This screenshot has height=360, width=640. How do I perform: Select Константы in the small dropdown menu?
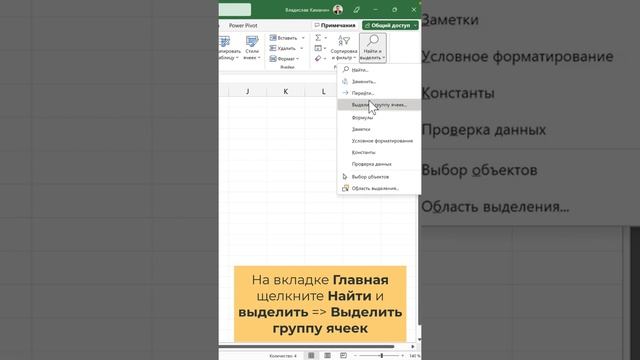pyautogui.click(x=379, y=152)
